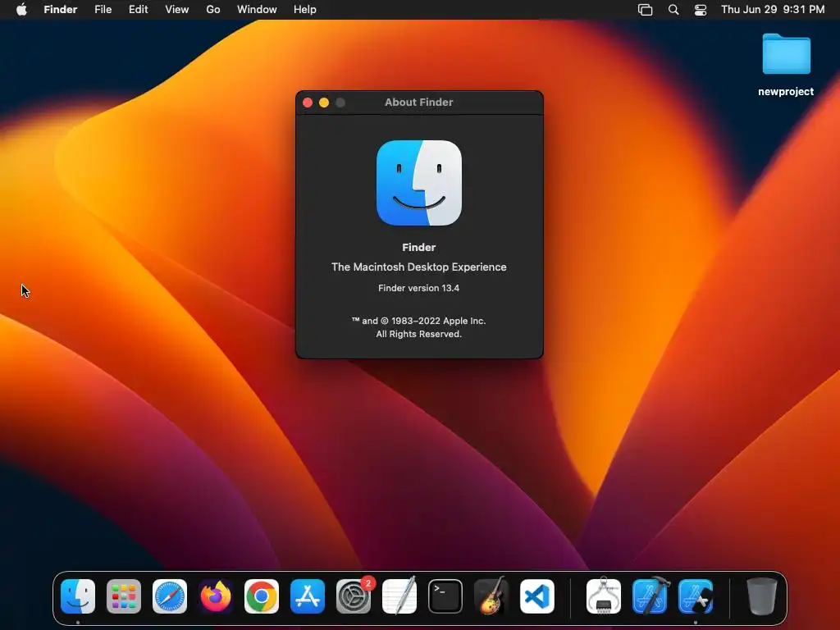Open Launchpad in the Dock
The width and height of the screenshot is (840, 630).
pos(124,596)
